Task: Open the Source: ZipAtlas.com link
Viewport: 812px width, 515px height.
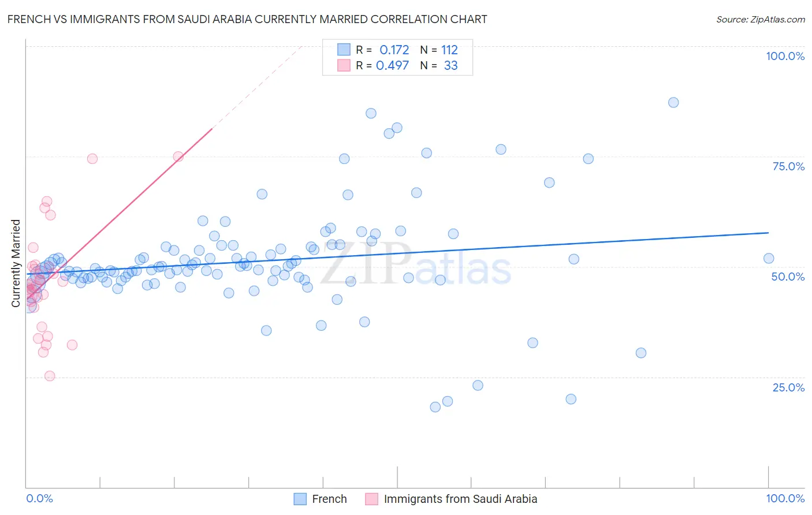Action: coord(760,20)
